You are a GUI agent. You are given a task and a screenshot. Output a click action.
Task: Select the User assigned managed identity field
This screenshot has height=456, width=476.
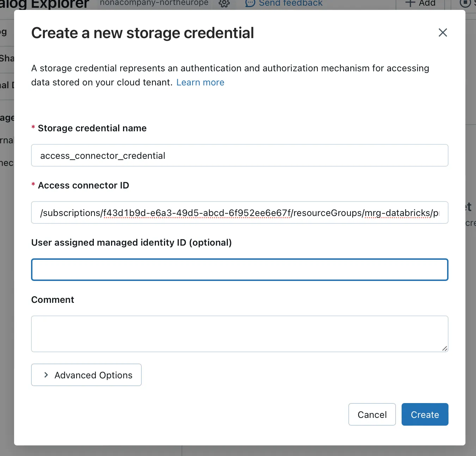239,270
